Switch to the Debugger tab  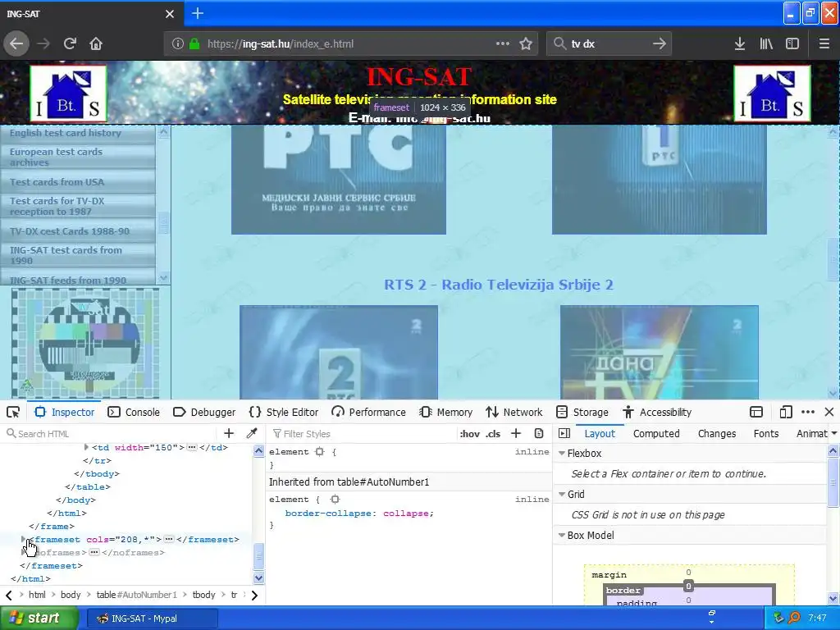click(204, 412)
